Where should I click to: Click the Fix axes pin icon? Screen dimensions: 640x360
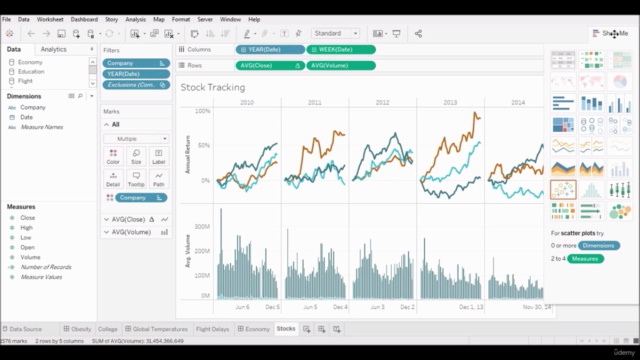(x=298, y=34)
